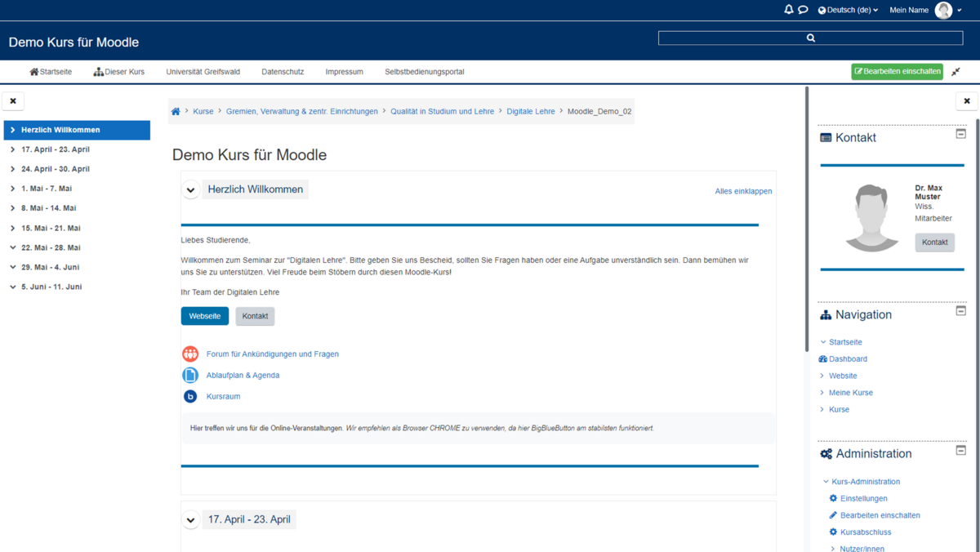Open the messages speech bubble icon
Viewport: 980px width, 552px height.
point(803,10)
